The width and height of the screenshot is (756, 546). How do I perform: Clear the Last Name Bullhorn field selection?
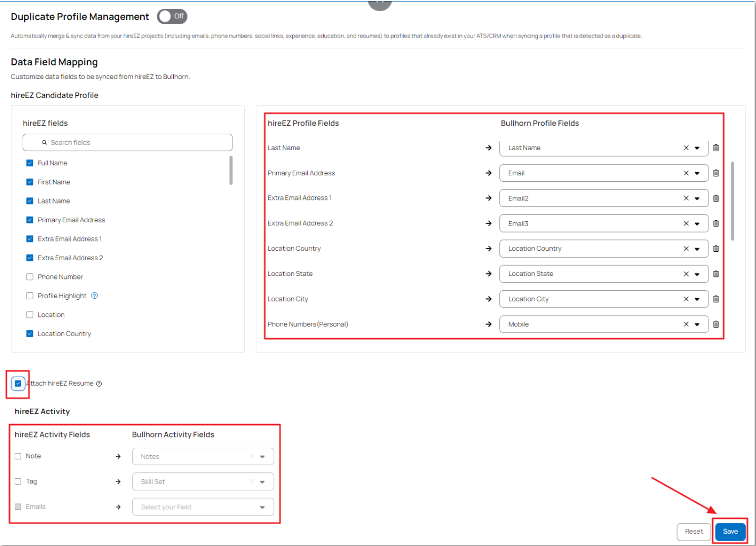pyautogui.click(x=686, y=148)
